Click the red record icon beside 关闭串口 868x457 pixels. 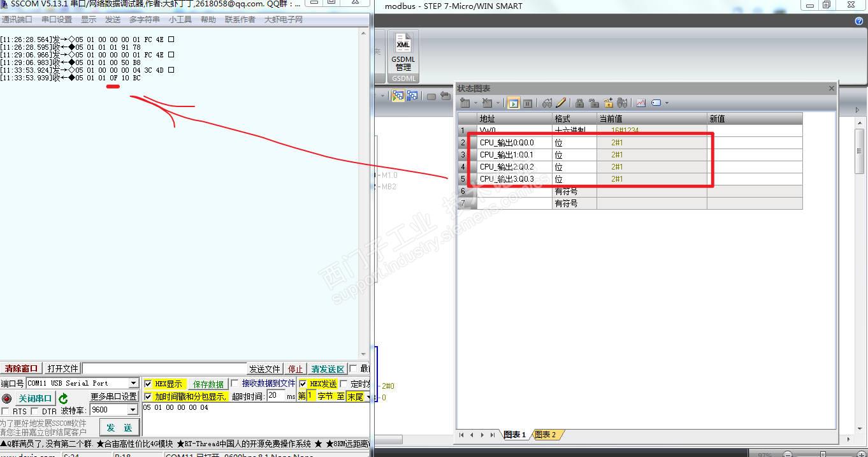[6, 398]
